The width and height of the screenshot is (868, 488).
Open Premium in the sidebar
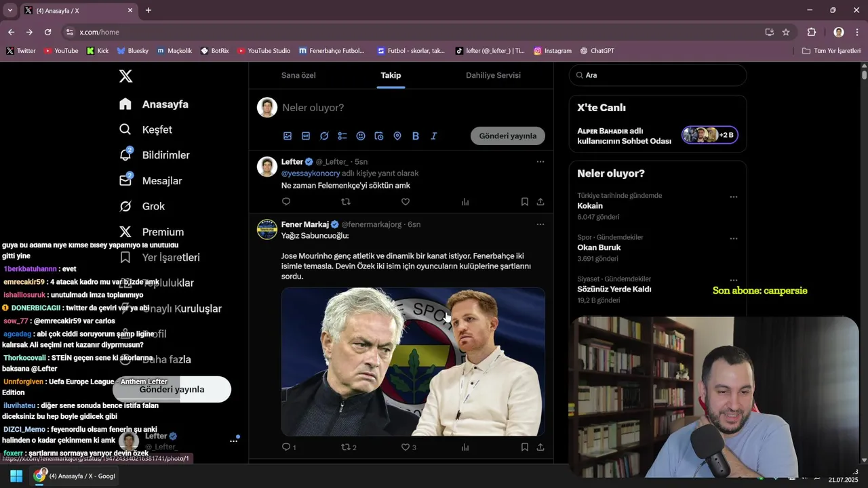pyautogui.click(x=152, y=232)
